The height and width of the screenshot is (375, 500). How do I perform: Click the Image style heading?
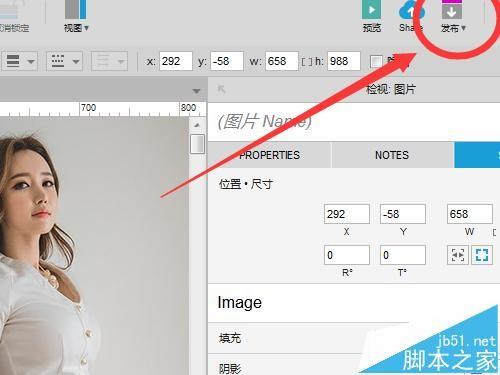pyautogui.click(x=240, y=303)
